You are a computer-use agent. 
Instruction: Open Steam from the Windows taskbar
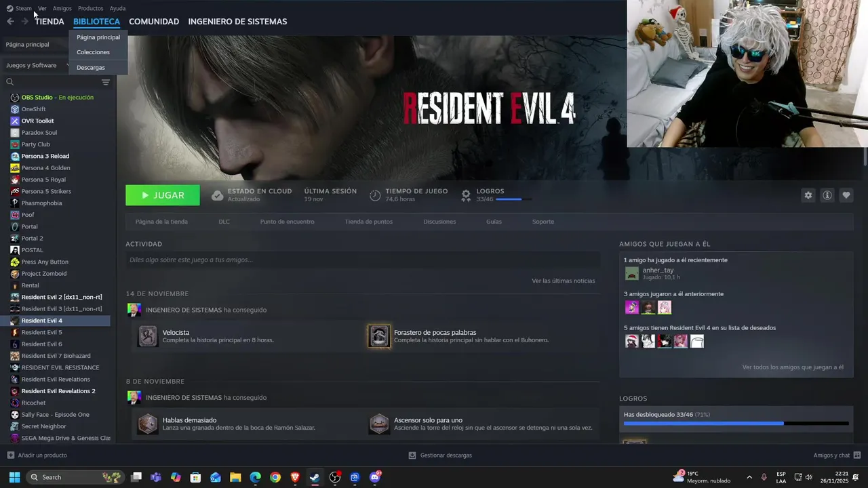tap(315, 477)
